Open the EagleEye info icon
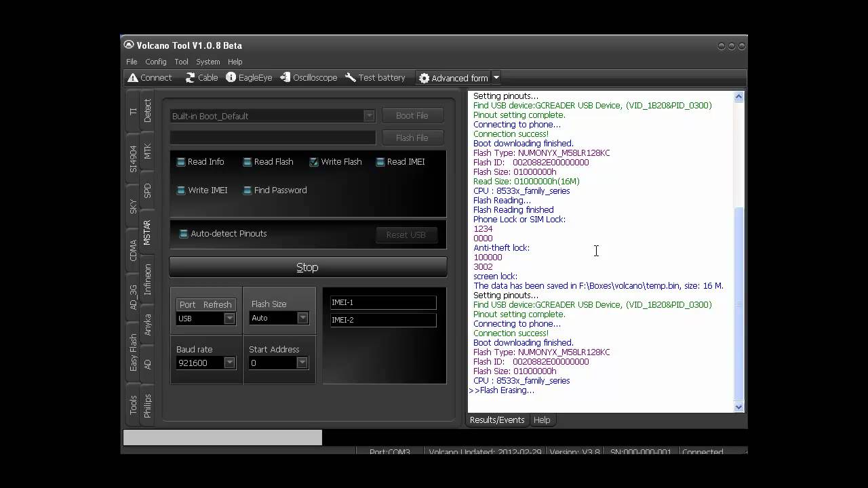 point(231,77)
